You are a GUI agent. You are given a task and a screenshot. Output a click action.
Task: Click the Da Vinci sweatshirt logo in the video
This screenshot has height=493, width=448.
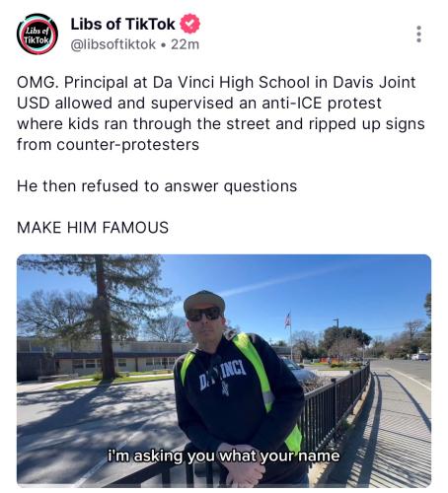coord(223,377)
